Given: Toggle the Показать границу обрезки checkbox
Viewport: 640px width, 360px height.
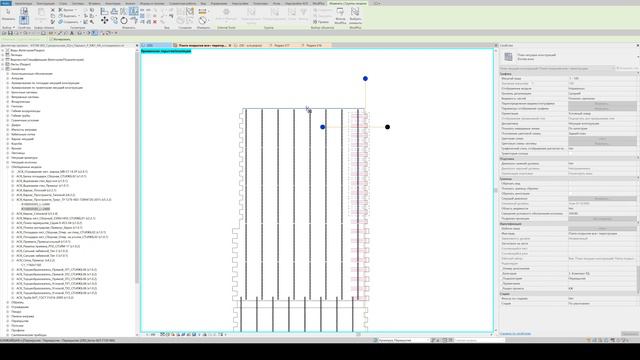Looking at the screenshot, I should point(571,189).
